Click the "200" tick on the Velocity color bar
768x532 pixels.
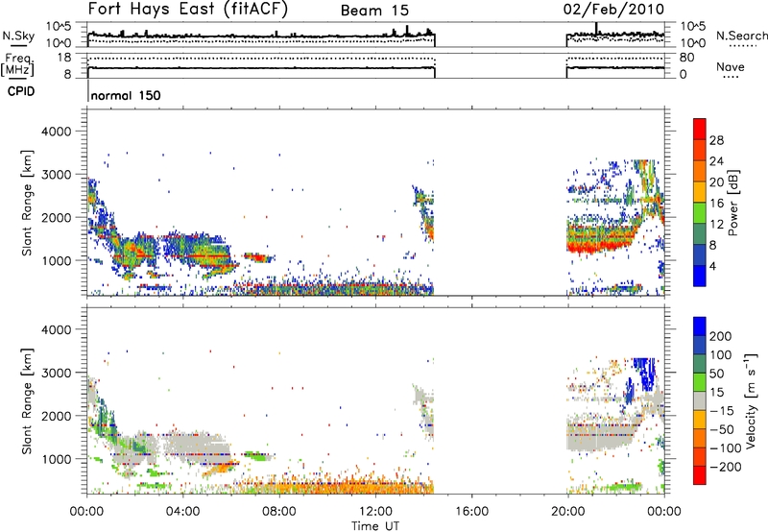click(721, 336)
